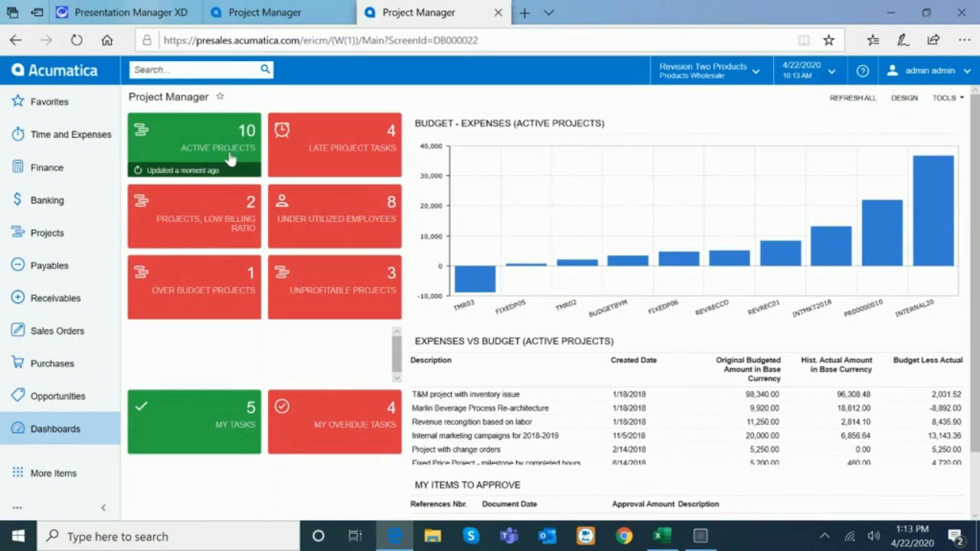This screenshot has height=551, width=980.
Task: Open the help question mark icon
Action: click(863, 70)
